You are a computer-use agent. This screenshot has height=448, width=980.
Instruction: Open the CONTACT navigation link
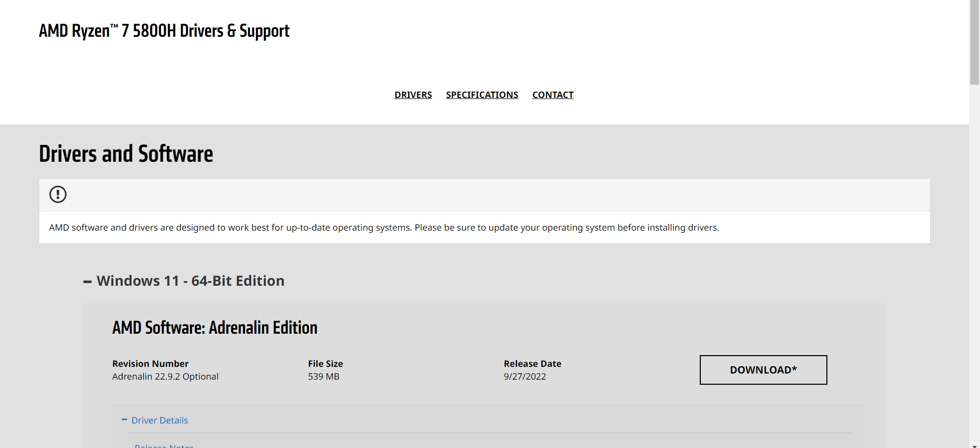click(x=553, y=95)
